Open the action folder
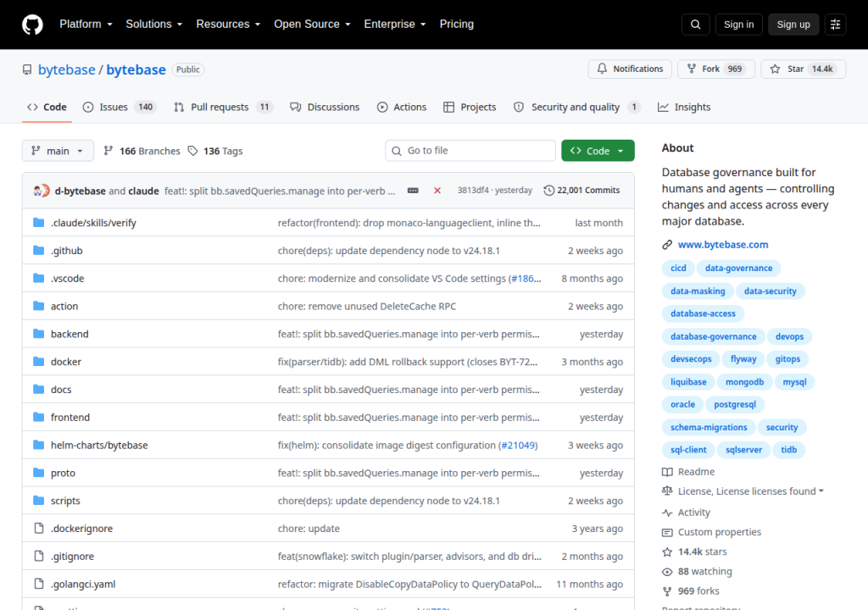Viewport: 868px width, 610px height. pyautogui.click(x=64, y=306)
